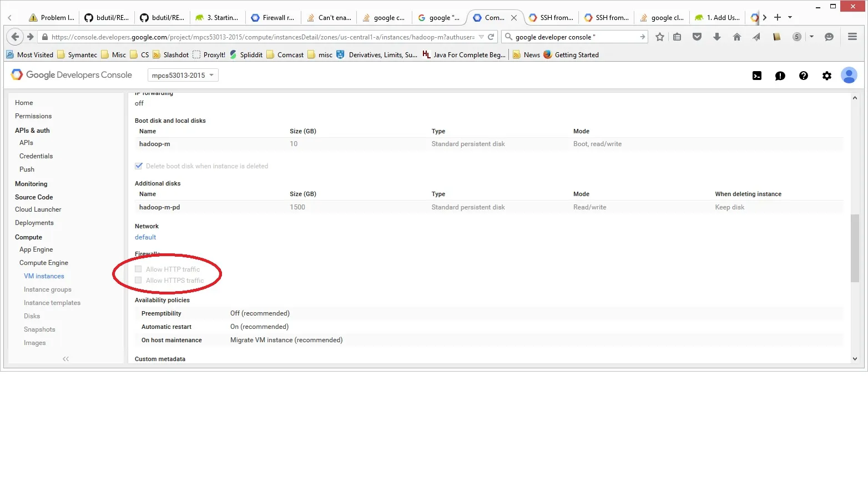The image size is (868, 480).
Task: Open the Getting Started bookmark
Action: pos(571,54)
